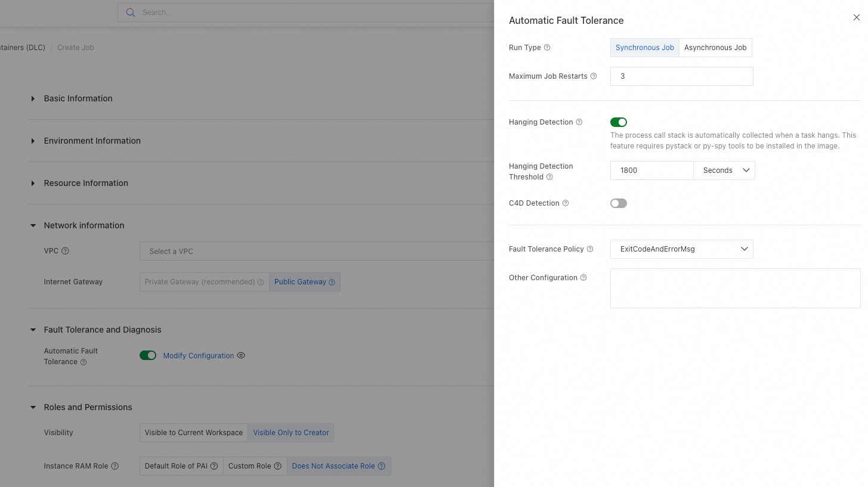Click the eye icon beside Modify Configuration
This screenshot has width=868, height=487.
[x=241, y=356]
